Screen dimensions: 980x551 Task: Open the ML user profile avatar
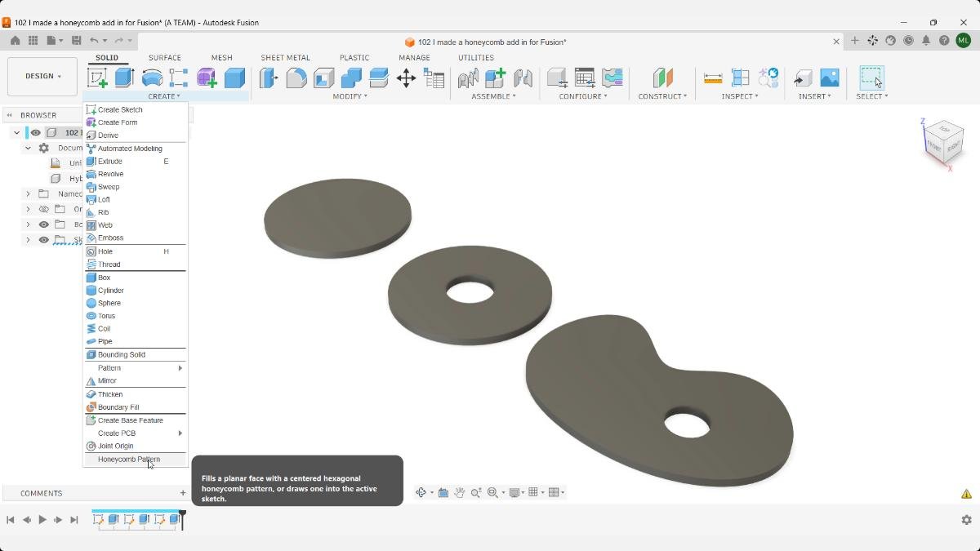point(964,40)
